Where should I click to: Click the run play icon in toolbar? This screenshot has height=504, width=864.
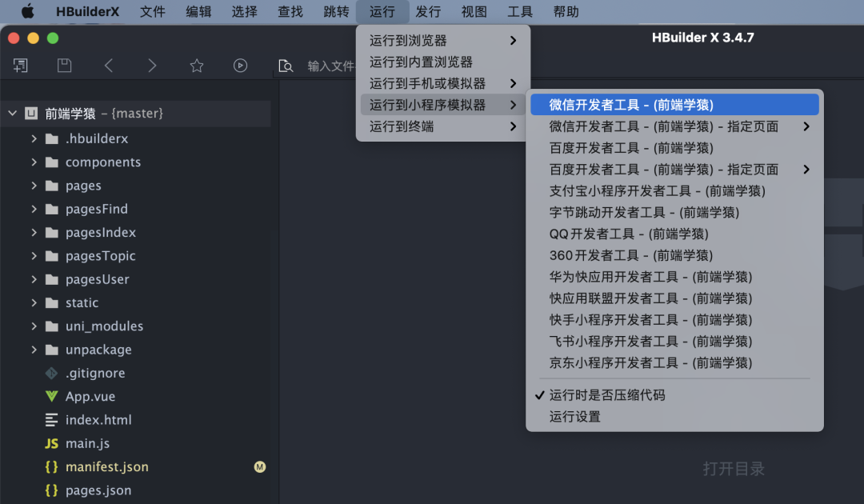tap(240, 66)
